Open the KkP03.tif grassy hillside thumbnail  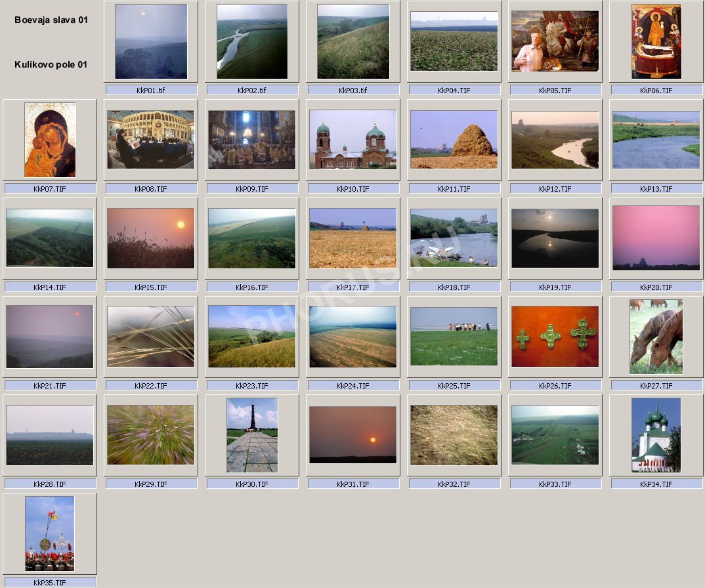click(353, 41)
